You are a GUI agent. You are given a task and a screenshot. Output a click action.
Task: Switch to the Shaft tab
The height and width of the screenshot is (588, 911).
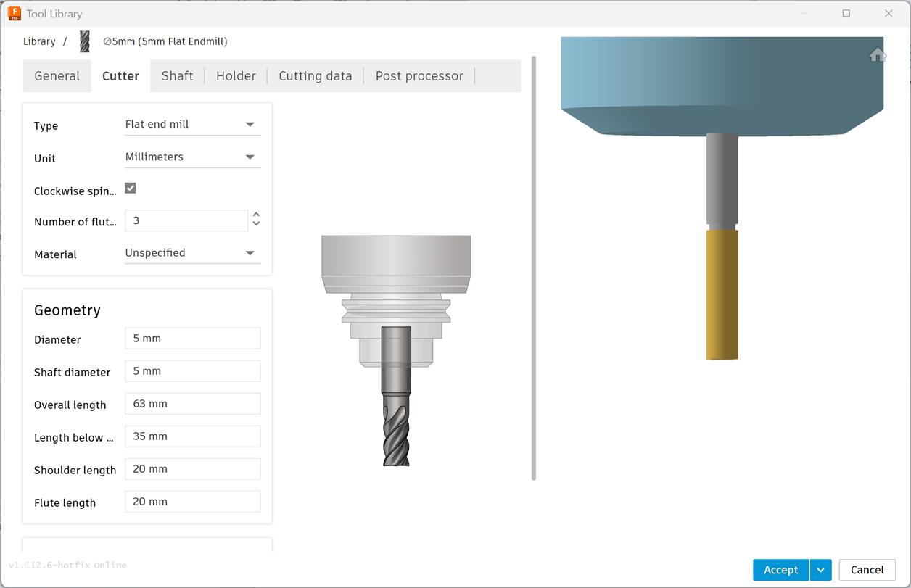click(x=177, y=75)
